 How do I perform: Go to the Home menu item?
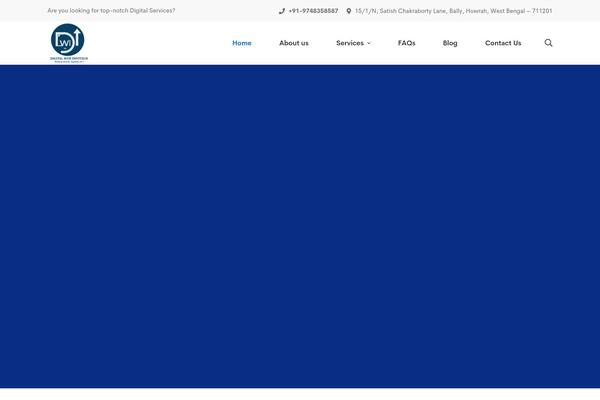pyautogui.click(x=242, y=43)
